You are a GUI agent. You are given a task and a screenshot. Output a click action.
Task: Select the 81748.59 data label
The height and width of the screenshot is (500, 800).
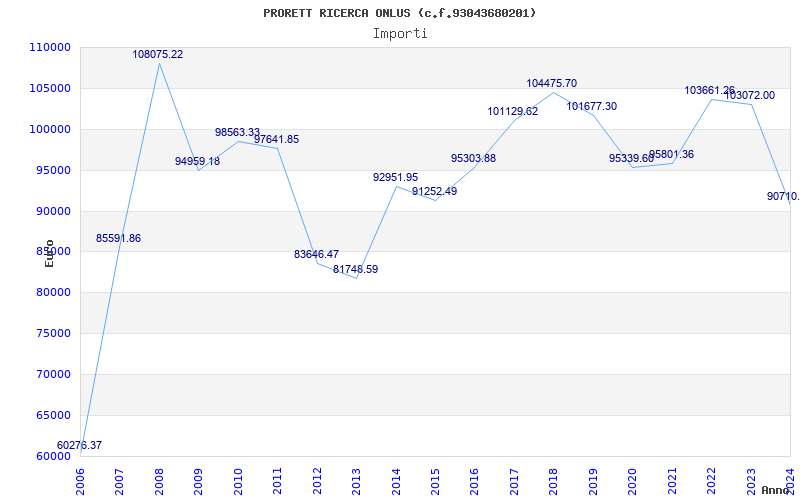(356, 269)
